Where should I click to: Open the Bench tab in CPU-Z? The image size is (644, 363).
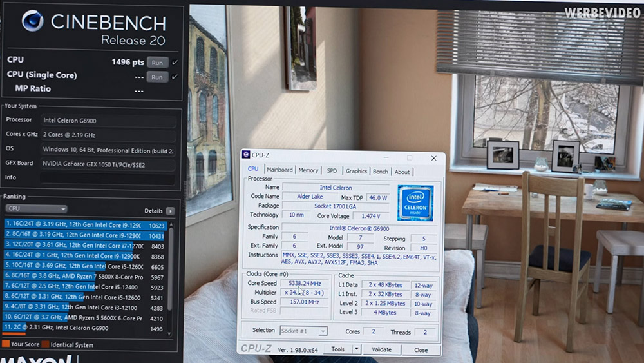(381, 172)
